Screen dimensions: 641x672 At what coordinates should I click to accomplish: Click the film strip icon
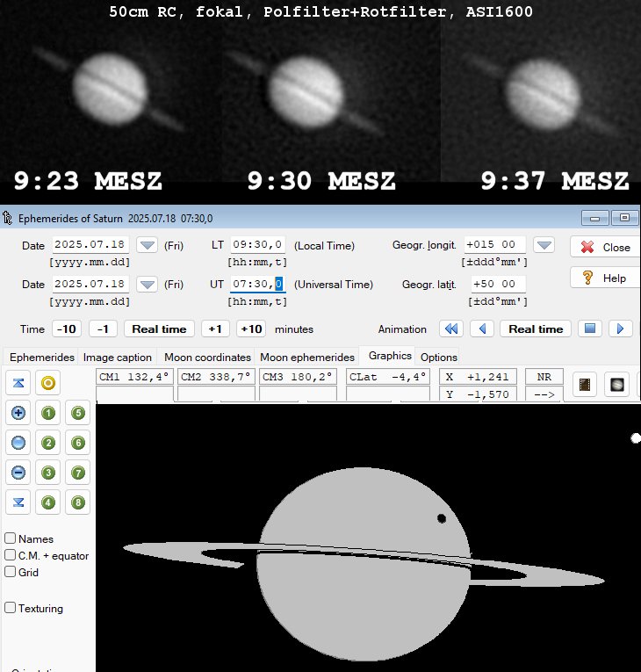click(x=586, y=385)
